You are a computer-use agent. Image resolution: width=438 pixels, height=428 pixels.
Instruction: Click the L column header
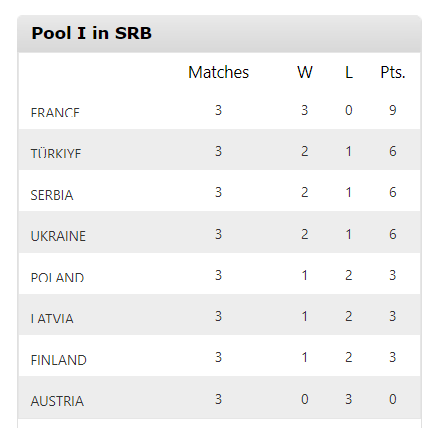pyautogui.click(x=349, y=72)
